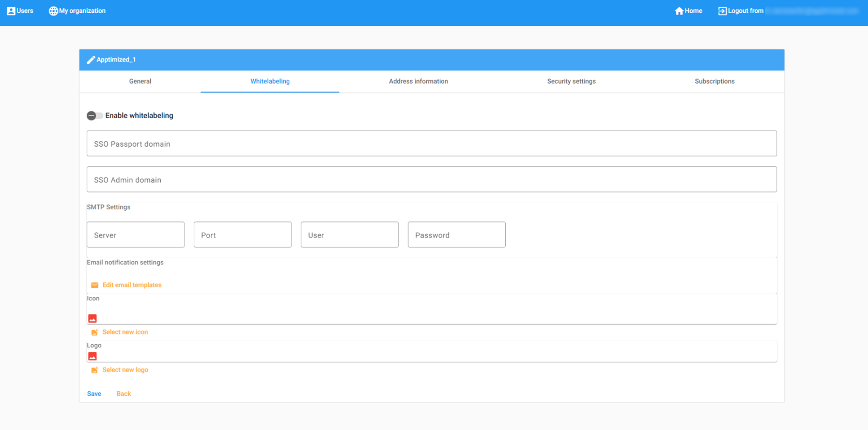
Task: Open the Users menu item
Action: tap(20, 11)
